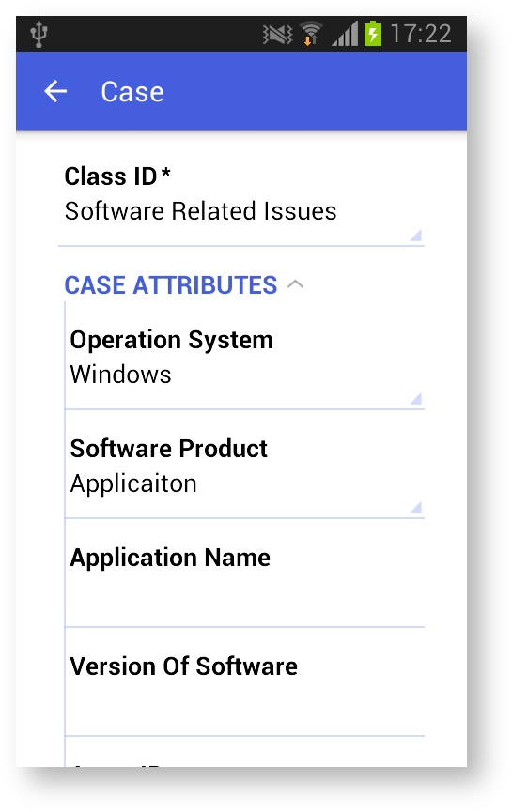Select the Windows value text
512x812 pixels.
(x=120, y=375)
